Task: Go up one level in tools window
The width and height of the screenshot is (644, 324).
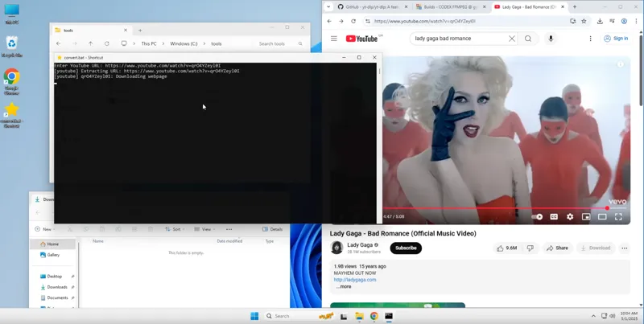Action: tap(91, 43)
